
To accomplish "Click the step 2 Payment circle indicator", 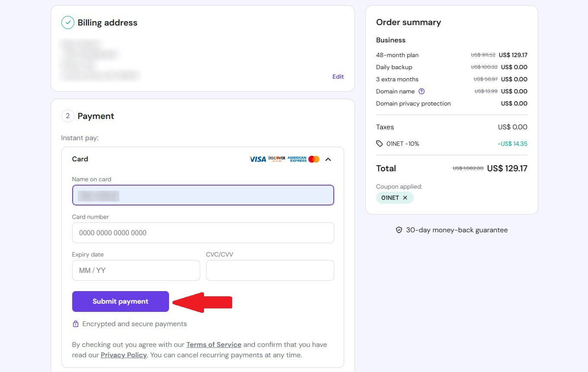I will [x=67, y=116].
